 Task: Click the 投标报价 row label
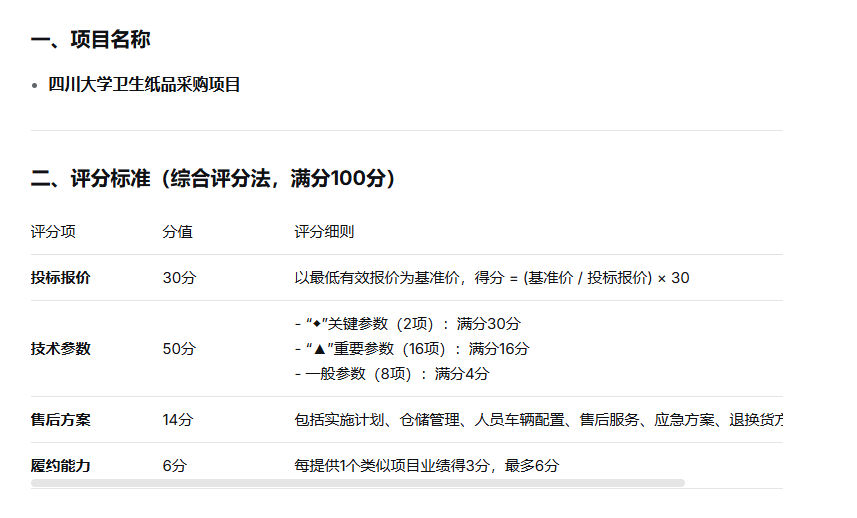coord(61,278)
